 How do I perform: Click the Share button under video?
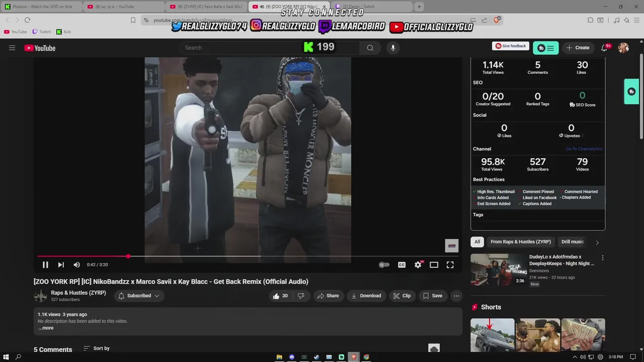(328, 296)
